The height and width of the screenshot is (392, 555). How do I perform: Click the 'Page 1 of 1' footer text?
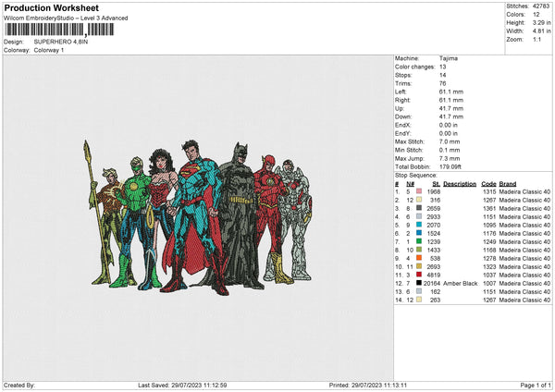pyautogui.click(x=536, y=385)
